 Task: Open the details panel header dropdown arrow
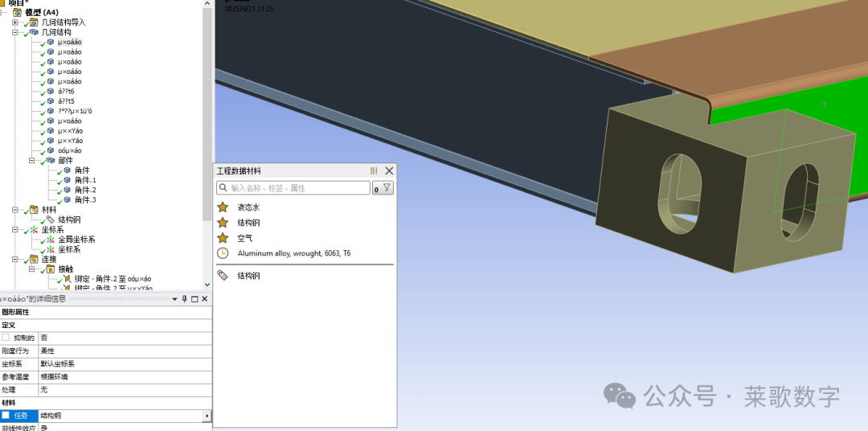coord(175,299)
